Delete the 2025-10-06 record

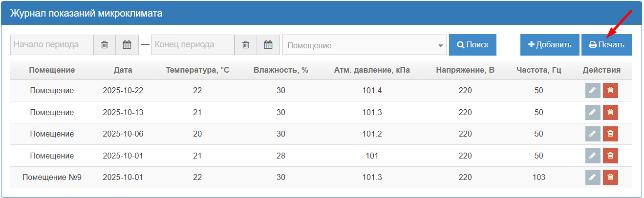[x=610, y=134]
